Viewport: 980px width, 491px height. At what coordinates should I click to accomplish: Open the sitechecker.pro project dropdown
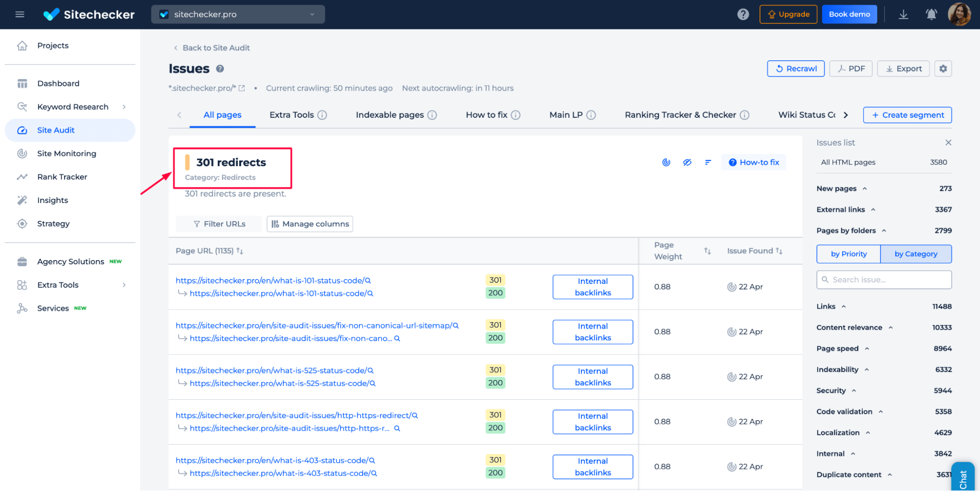238,14
